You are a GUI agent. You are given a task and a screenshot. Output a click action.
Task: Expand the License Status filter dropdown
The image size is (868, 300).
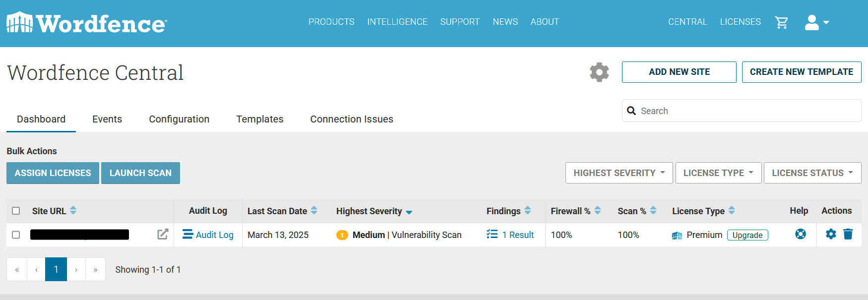point(812,173)
